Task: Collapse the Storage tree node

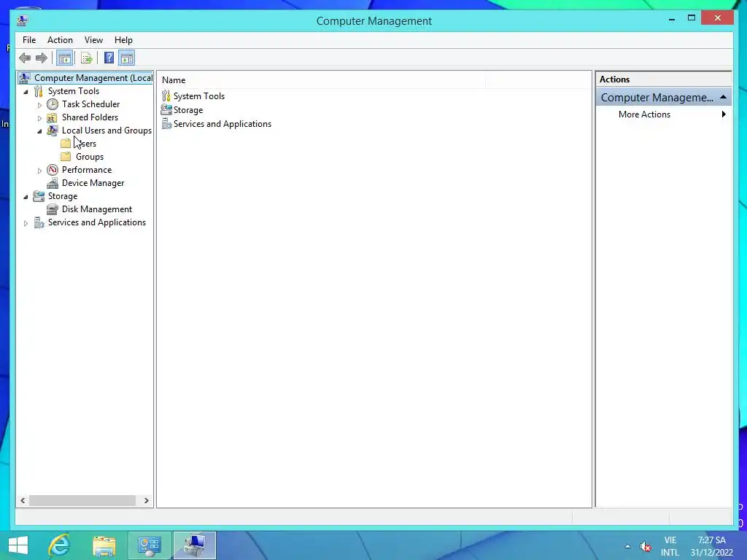Action: [26, 197]
